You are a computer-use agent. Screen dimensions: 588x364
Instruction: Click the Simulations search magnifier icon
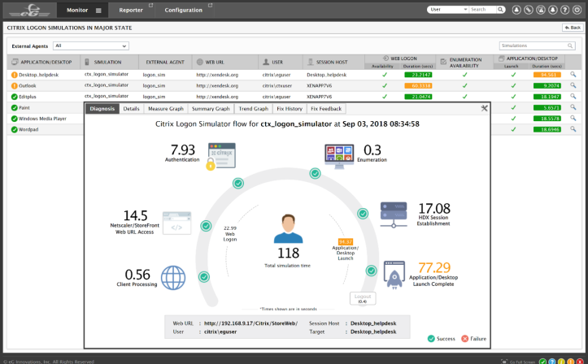pyautogui.click(x=570, y=45)
